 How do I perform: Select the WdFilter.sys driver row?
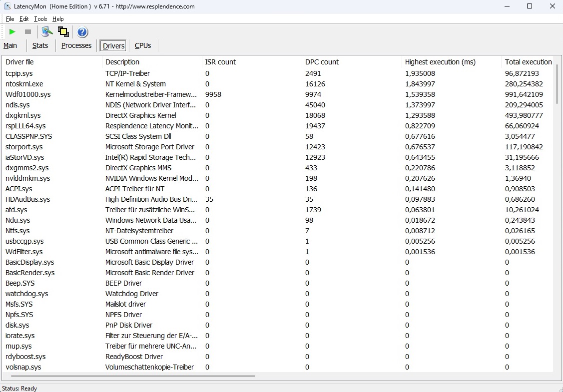(278, 252)
